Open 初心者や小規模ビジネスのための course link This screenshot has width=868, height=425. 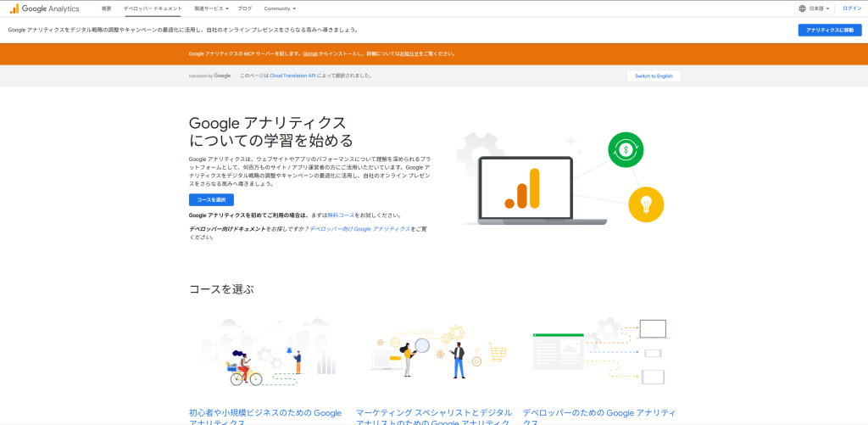pyautogui.click(x=265, y=418)
